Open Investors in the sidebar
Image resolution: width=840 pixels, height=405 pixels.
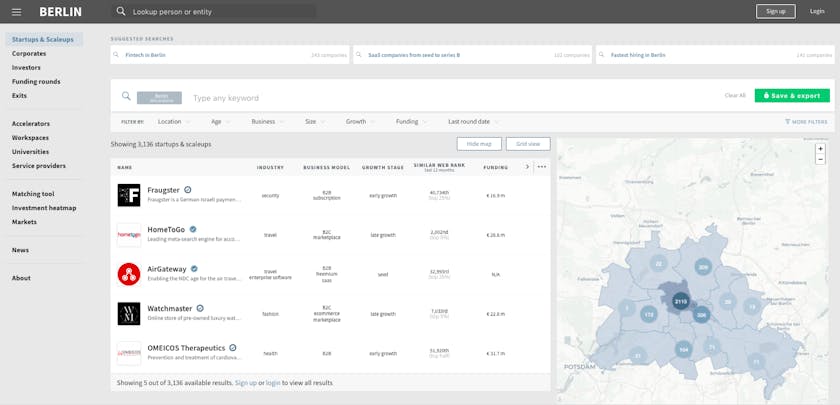point(26,67)
